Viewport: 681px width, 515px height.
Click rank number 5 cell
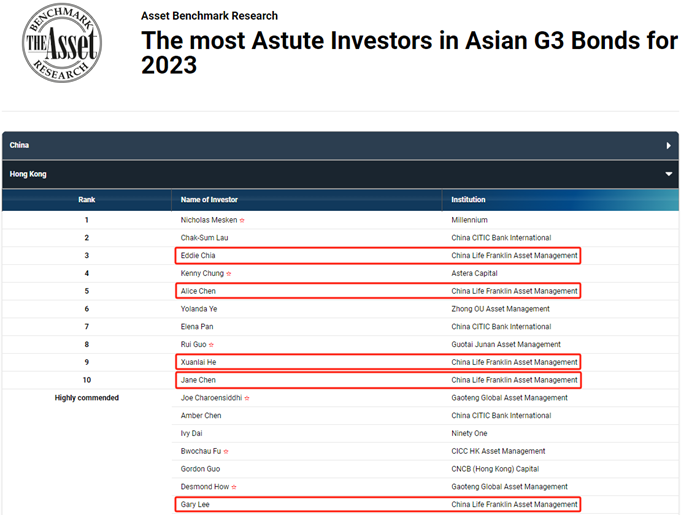tap(86, 291)
